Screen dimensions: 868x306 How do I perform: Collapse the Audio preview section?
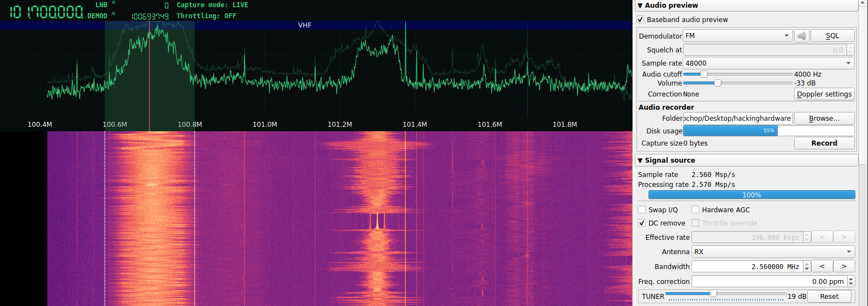tap(640, 6)
